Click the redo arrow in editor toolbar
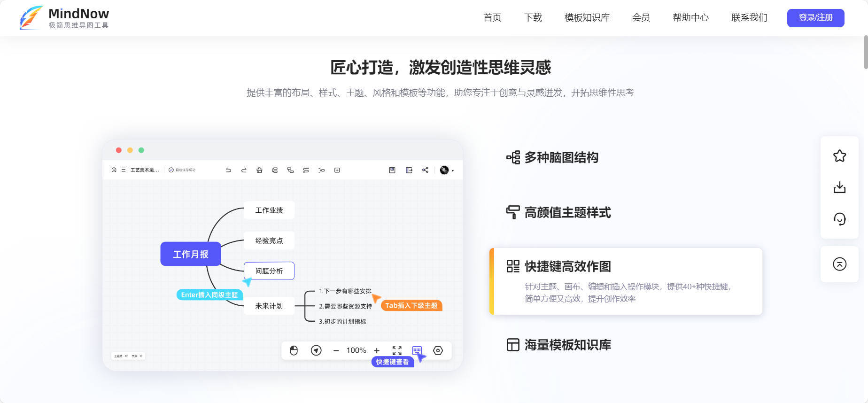This screenshot has width=868, height=403. (x=244, y=170)
